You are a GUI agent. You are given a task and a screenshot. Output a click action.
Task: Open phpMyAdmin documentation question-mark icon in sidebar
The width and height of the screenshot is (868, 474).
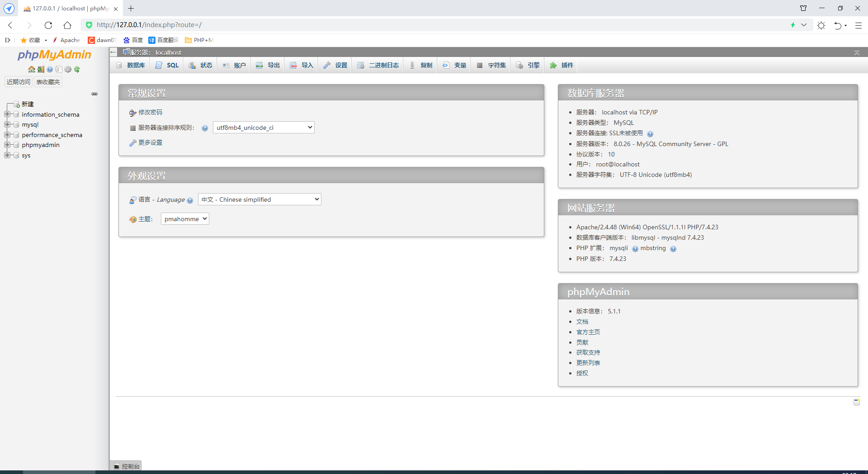(x=50, y=69)
